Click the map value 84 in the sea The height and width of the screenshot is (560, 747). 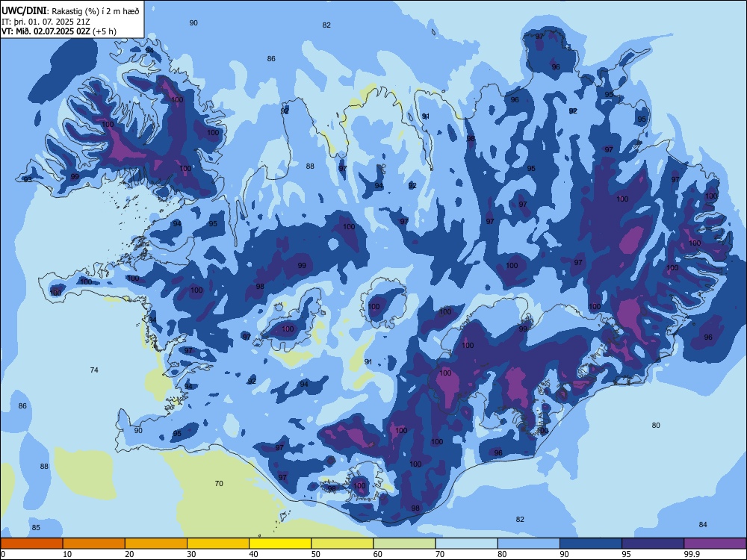tap(703, 525)
